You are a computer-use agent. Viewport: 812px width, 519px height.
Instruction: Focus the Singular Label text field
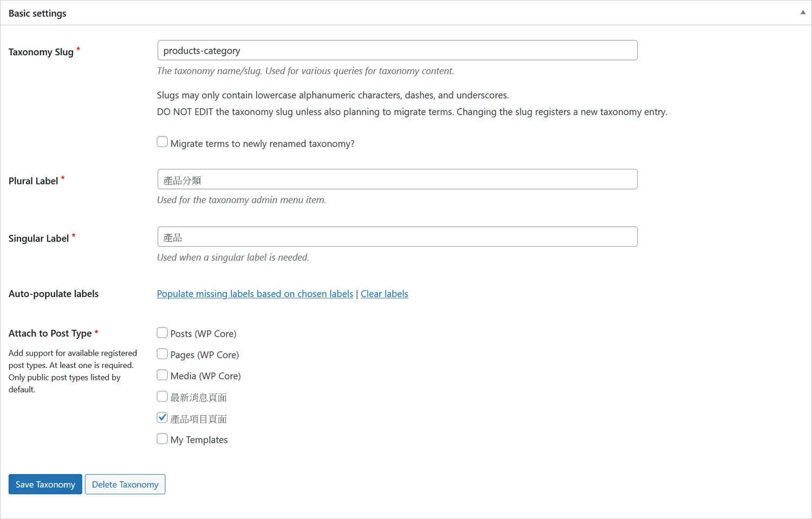pyautogui.click(x=397, y=236)
